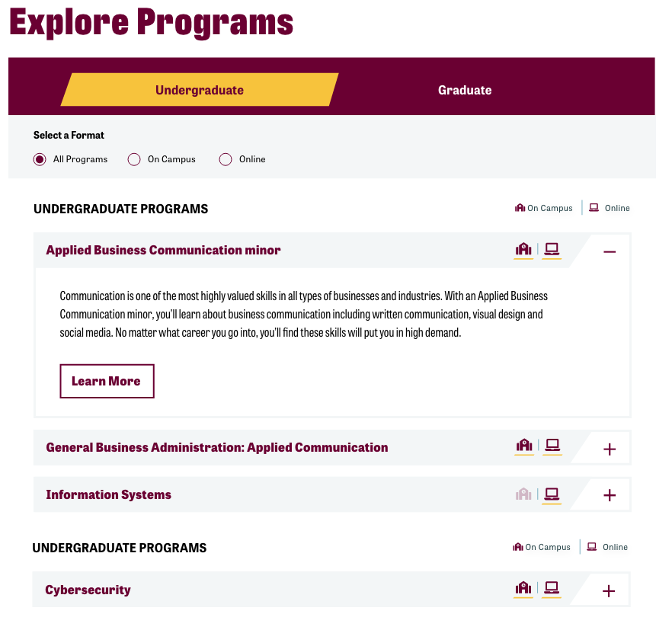
Task: Select the All Programs format option
Action: [x=40, y=159]
